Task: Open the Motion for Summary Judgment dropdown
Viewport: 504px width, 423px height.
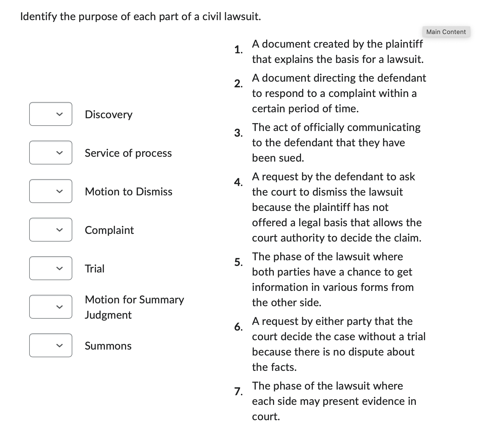Action: coord(50,307)
